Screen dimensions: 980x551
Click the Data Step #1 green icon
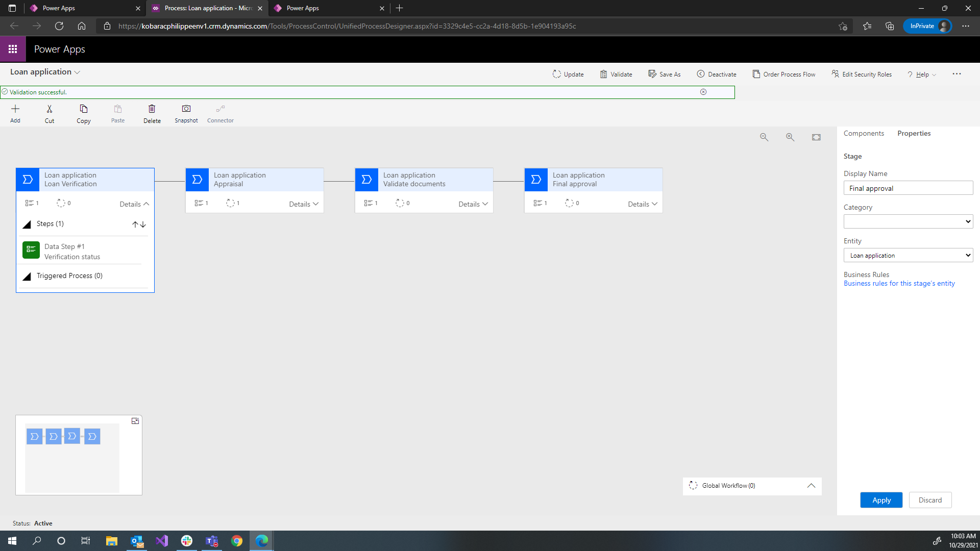click(31, 250)
